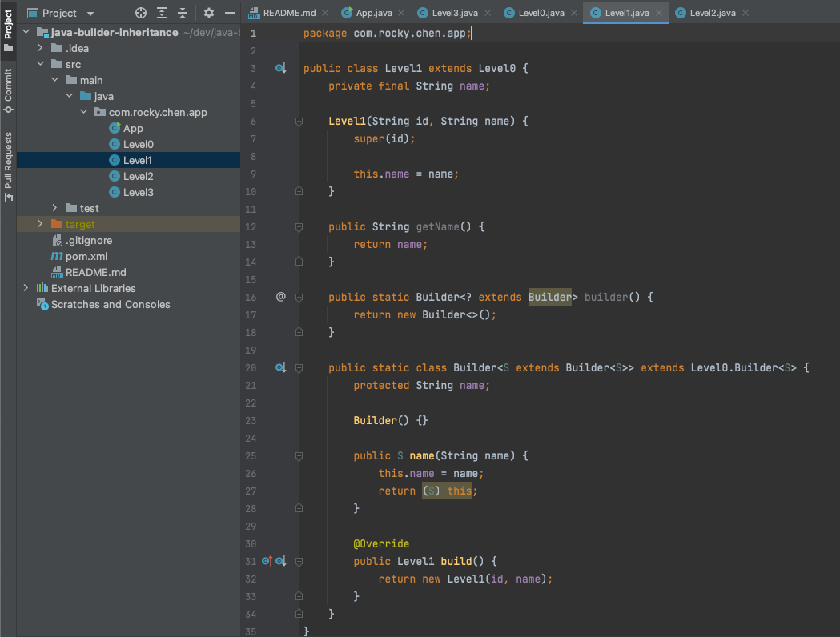The height and width of the screenshot is (637, 840).
Task: Collapse the java-builder-inheritance project root
Action: [26, 32]
